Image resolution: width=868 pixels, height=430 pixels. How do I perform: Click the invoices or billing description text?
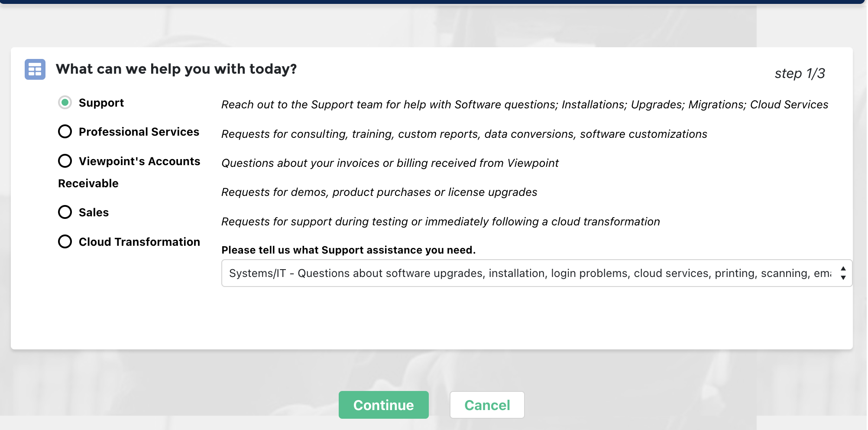point(390,163)
